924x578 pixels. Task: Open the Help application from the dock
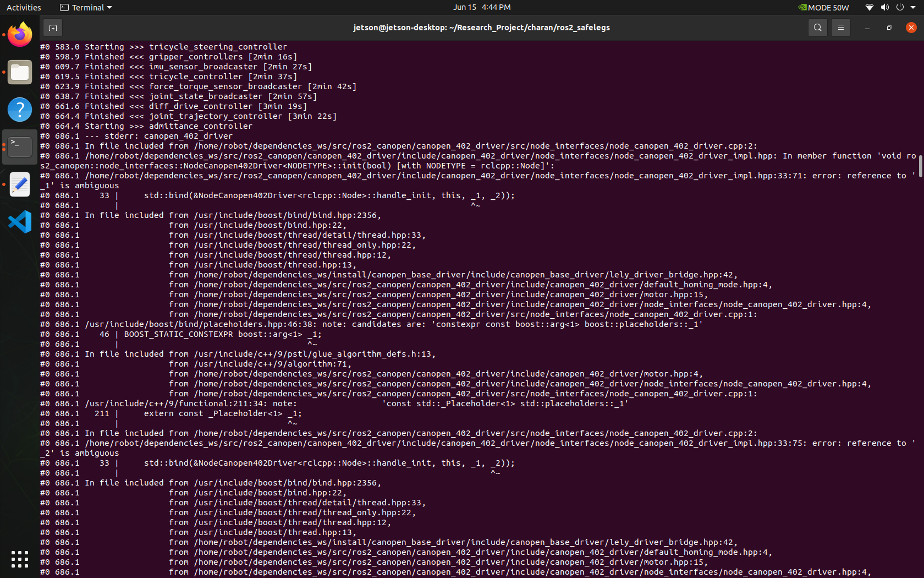pyautogui.click(x=20, y=110)
